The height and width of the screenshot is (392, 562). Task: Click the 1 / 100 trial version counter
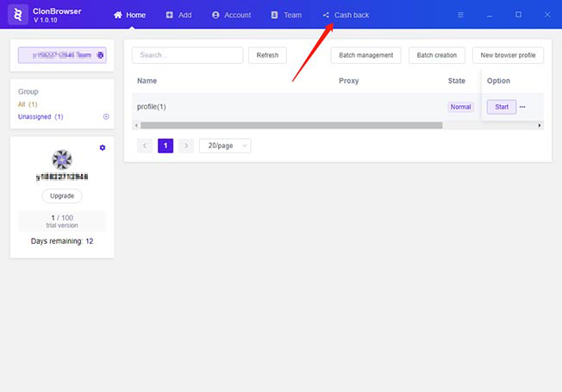(x=62, y=221)
